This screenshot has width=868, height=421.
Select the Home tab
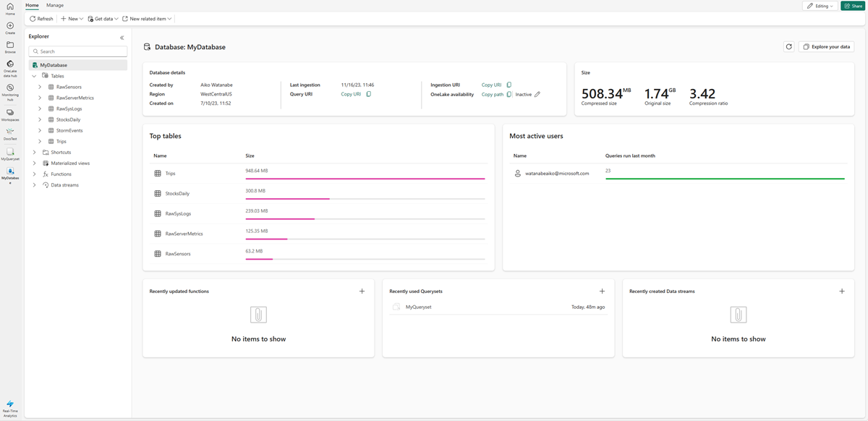point(31,5)
